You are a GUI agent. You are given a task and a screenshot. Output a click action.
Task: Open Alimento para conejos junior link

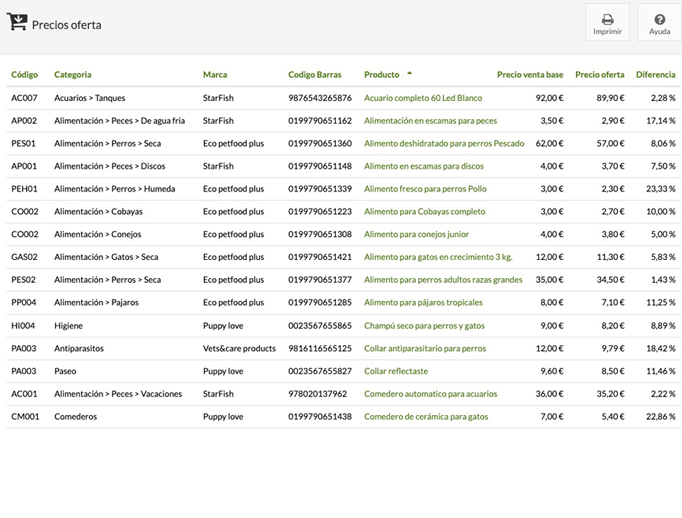click(416, 235)
